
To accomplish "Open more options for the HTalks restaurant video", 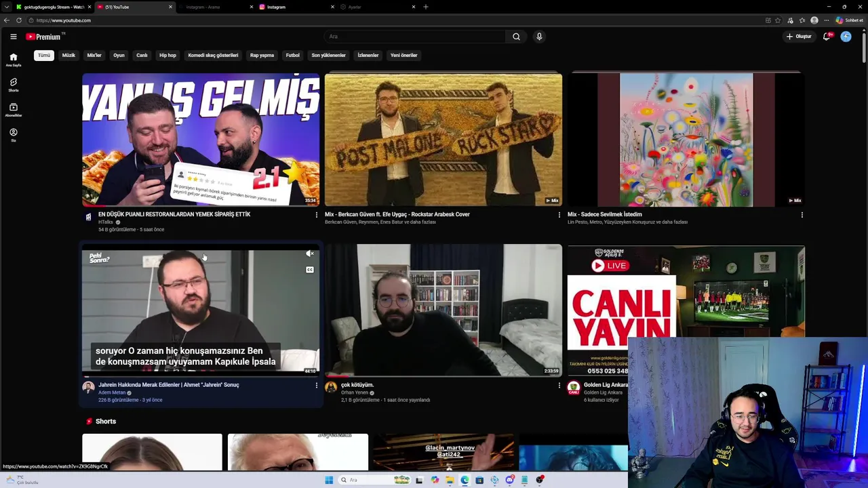I will point(316,215).
